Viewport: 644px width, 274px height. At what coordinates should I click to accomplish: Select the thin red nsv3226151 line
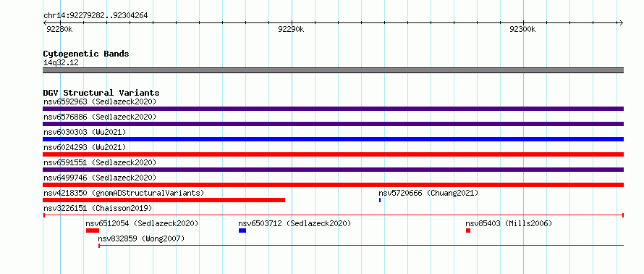(333, 215)
